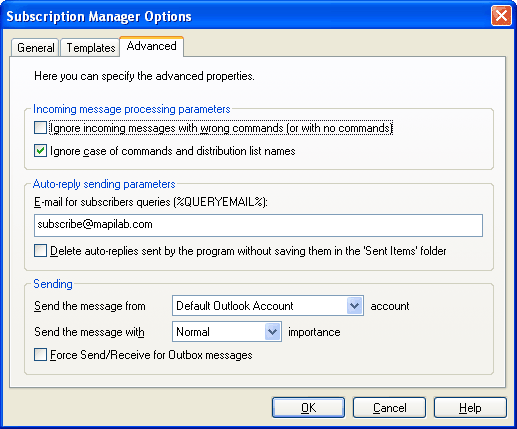Click the Delete auto-replies label text
Screen dimensions: 517x429
pyautogui.click(x=248, y=251)
